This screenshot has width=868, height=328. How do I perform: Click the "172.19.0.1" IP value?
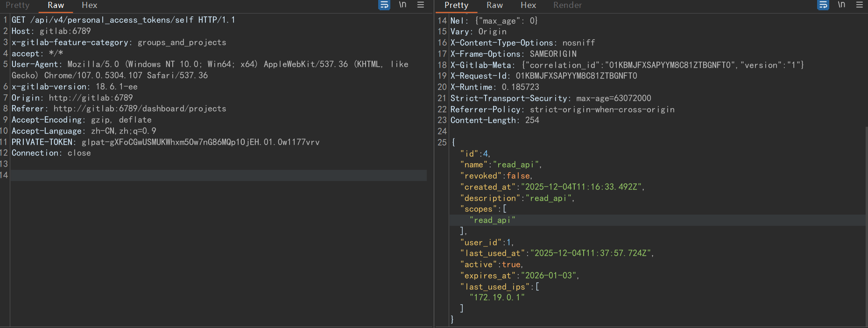coord(497,298)
